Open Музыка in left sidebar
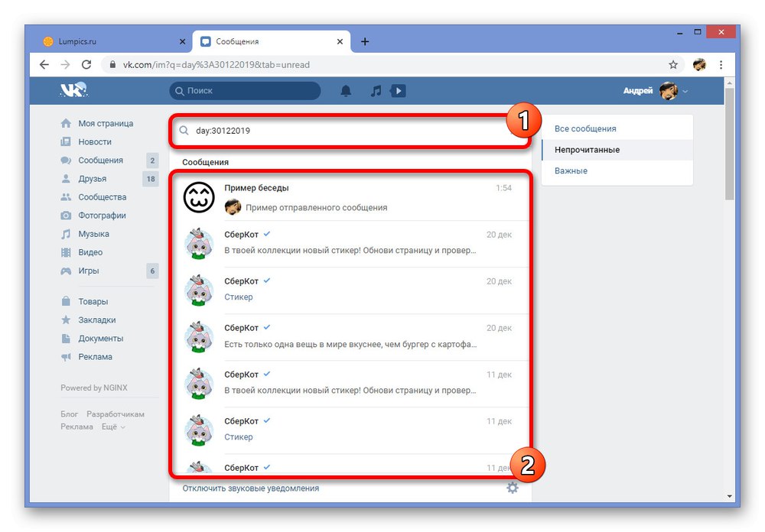 [x=93, y=234]
